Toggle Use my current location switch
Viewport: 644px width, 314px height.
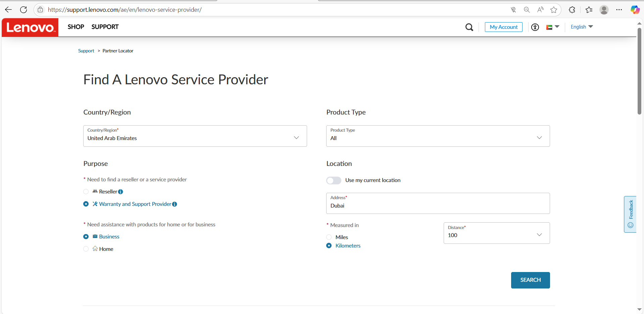334,180
